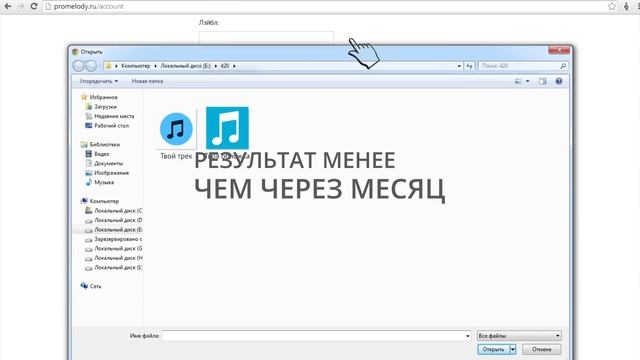The width and height of the screenshot is (640, 360).
Task: Click the network icon next to Сеть
Action: coord(84,286)
